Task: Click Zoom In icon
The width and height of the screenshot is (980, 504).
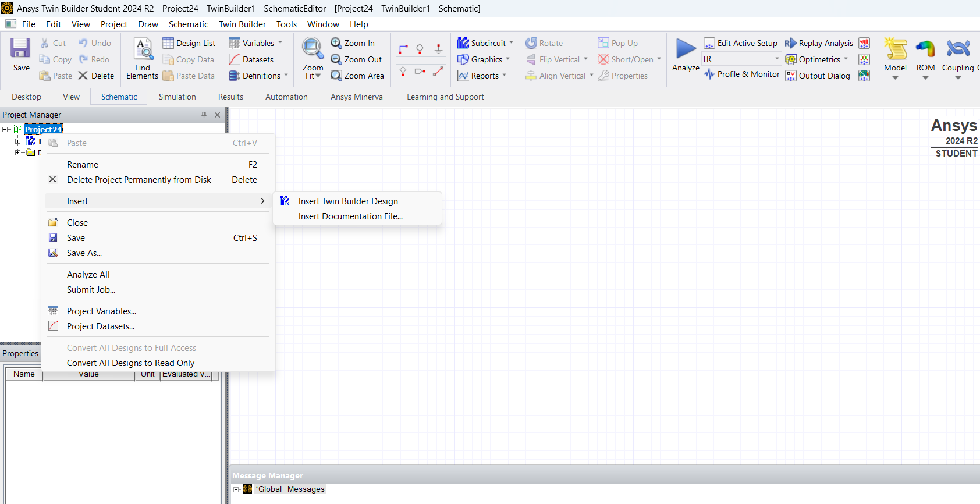Action: click(x=336, y=43)
